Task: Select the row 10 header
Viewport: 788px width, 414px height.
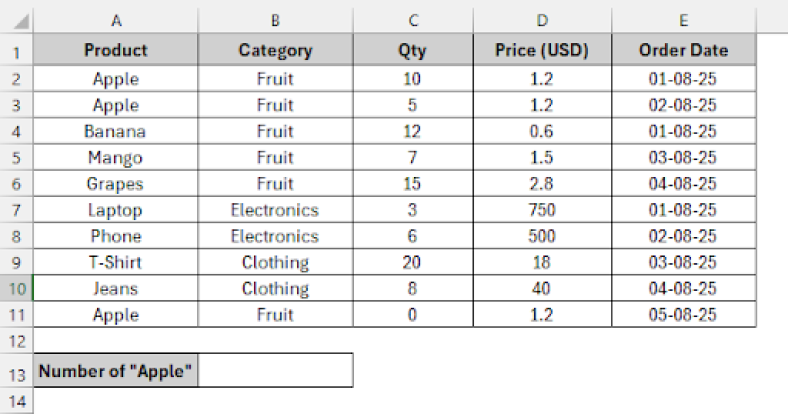Action: pyautogui.click(x=17, y=289)
